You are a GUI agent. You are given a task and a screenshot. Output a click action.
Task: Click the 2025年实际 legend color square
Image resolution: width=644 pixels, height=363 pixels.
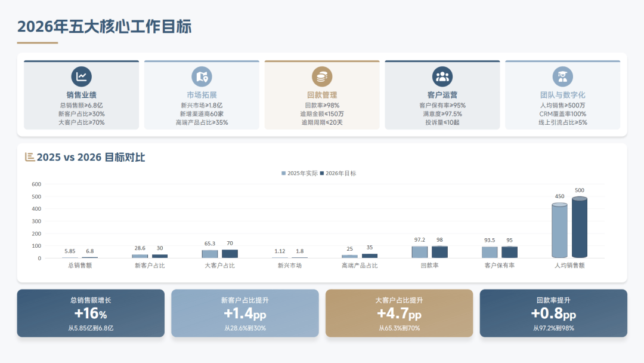[x=284, y=173]
